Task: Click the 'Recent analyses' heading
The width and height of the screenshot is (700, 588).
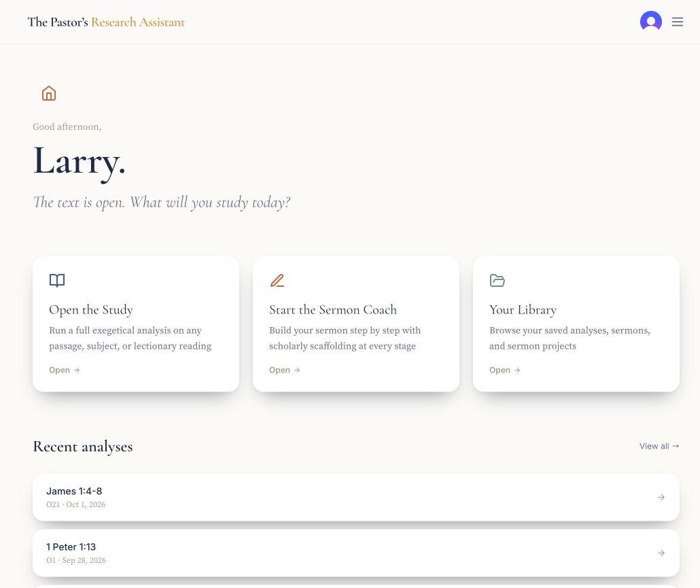Action: coord(83,447)
